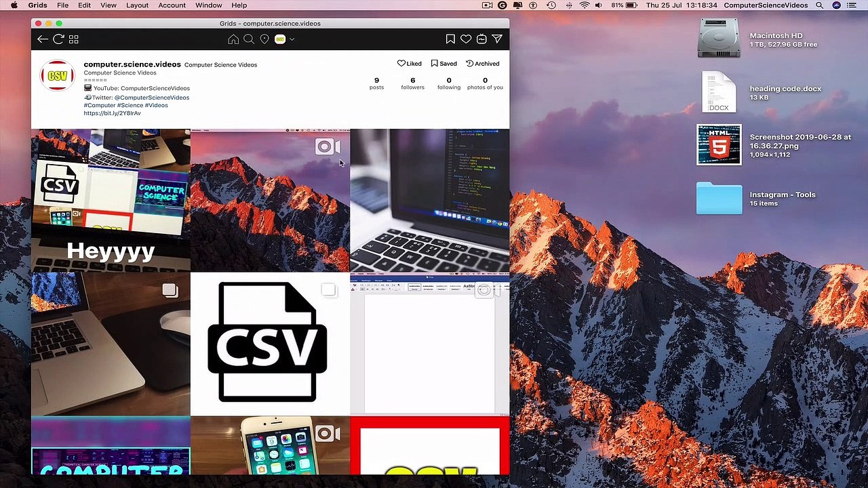868x488 pixels.
Task: Open the Help menu
Action: 239,5
